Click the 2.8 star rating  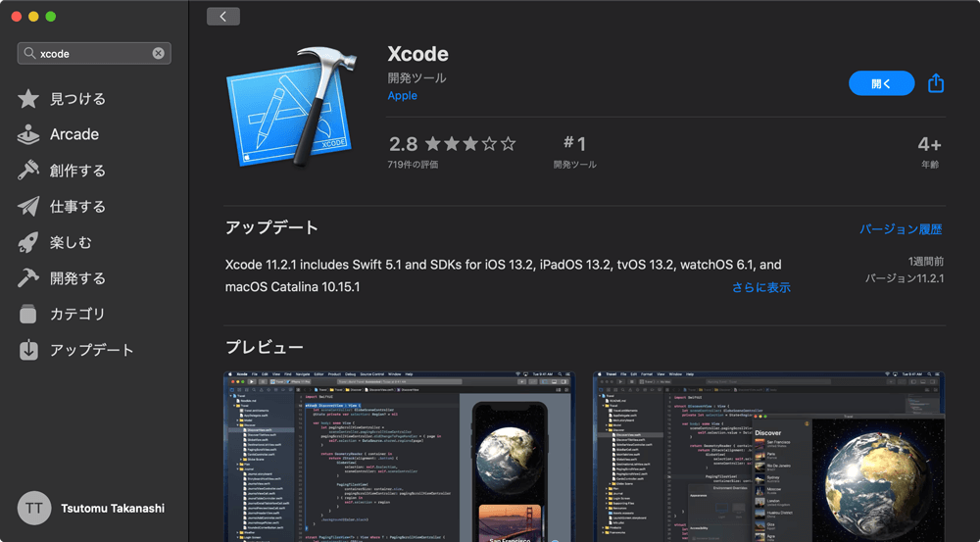(x=452, y=144)
